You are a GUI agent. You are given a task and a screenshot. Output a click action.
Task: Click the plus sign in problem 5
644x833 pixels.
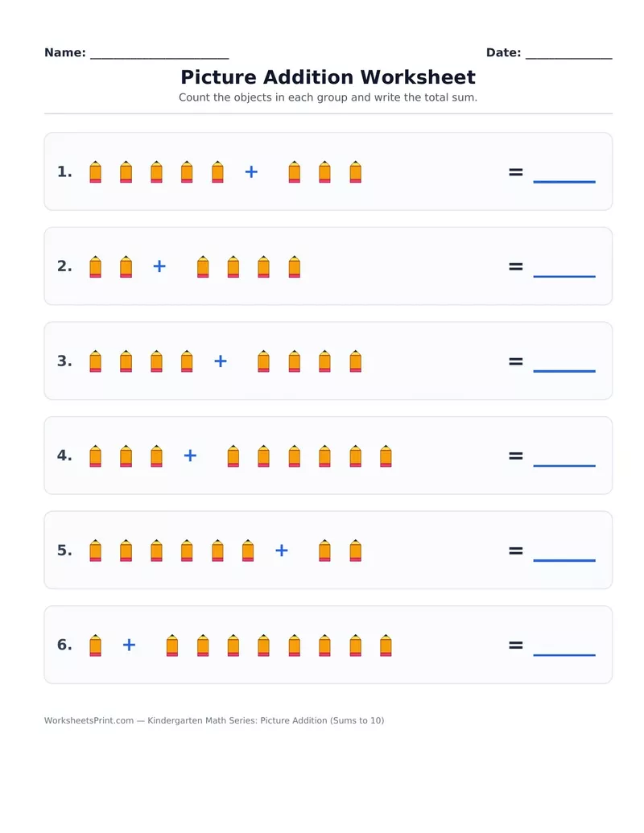point(282,551)
